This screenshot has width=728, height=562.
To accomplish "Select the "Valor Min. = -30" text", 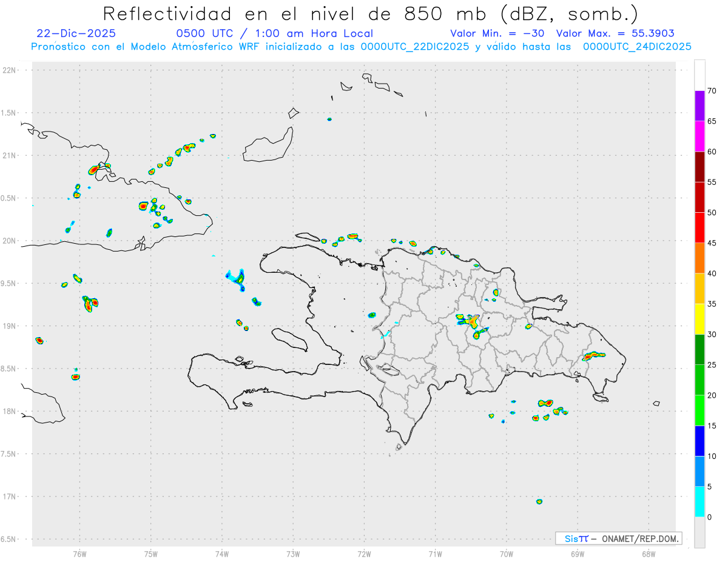I will pyautogui.click(x=497, y=33).
